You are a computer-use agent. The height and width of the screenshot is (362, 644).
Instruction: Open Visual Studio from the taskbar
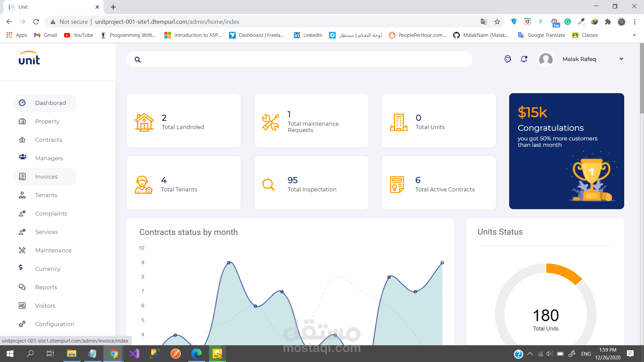pos(134,354)
